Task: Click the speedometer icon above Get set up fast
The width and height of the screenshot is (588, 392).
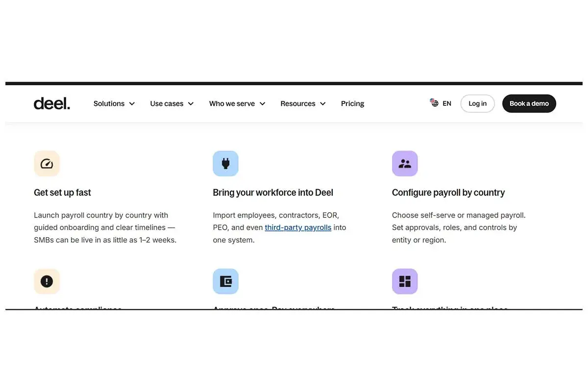Action: 47,164
